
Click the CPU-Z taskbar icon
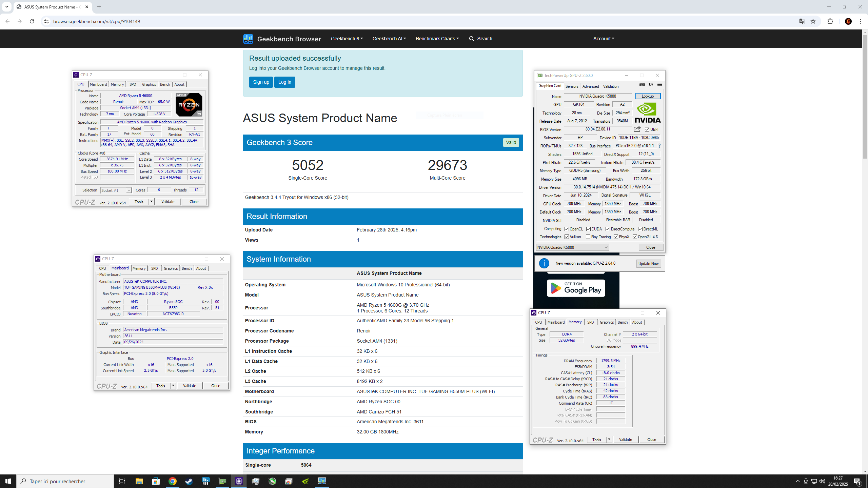coord(239,481)
